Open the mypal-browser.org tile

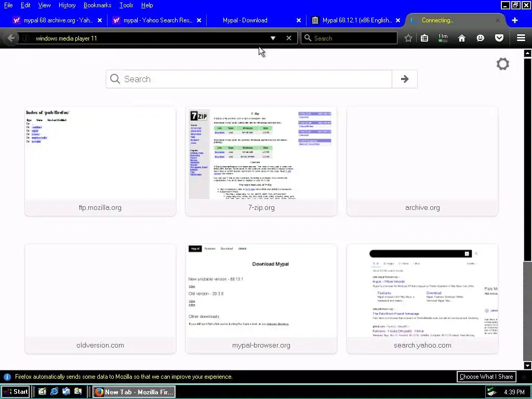click(x=261, y=299)
